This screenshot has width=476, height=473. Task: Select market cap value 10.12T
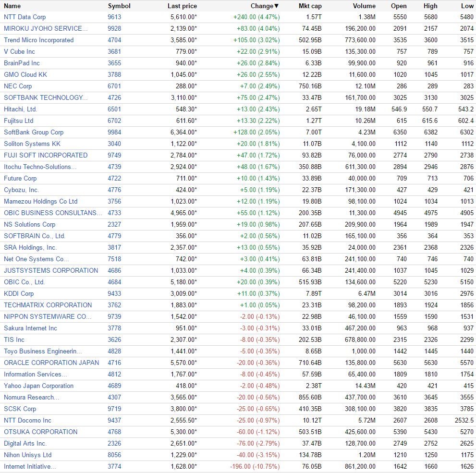[x=312, y=421]
